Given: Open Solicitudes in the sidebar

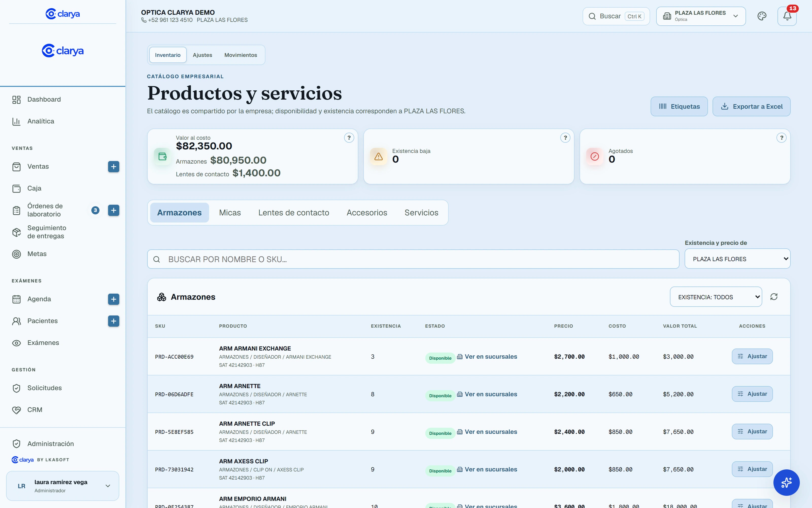Looking at the screenshot, I should (45, 388).
